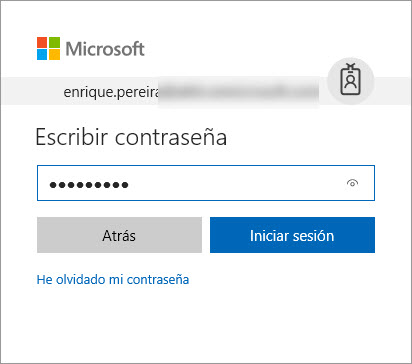Click the blue square in Microsoft logo

pyautogui.click(x=42, y=55)
